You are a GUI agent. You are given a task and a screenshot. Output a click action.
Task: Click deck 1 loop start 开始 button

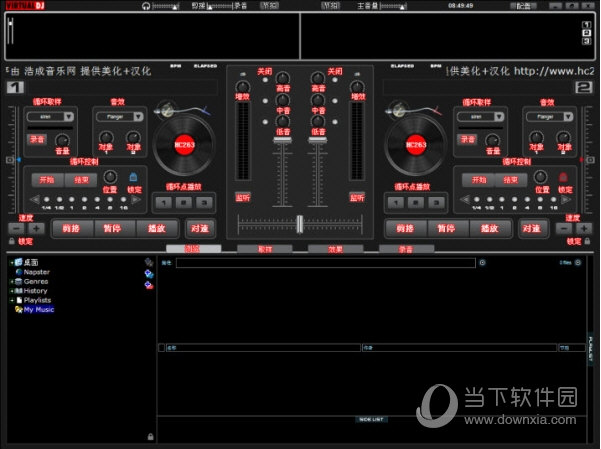[47, 180]
